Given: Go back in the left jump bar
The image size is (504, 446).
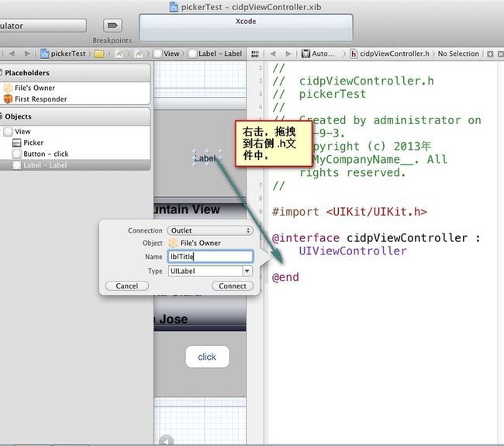Looking at the screenshot, I should [x=12, y=54].
